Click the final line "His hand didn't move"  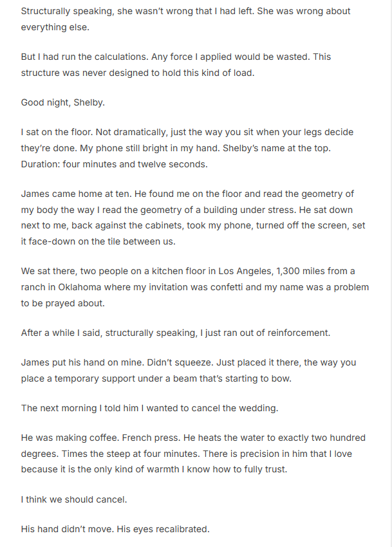point(115,529)
